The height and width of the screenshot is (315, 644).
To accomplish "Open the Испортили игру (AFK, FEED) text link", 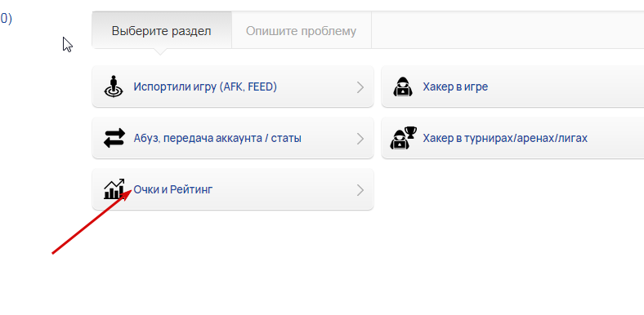I will (x=205, y=87).
